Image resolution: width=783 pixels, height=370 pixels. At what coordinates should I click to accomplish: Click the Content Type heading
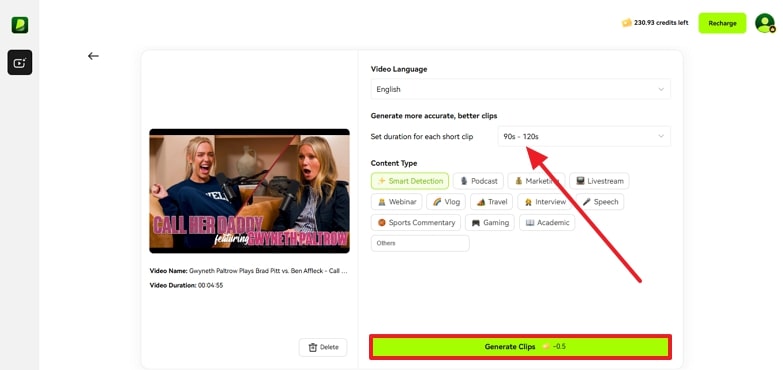click(394, 163)
